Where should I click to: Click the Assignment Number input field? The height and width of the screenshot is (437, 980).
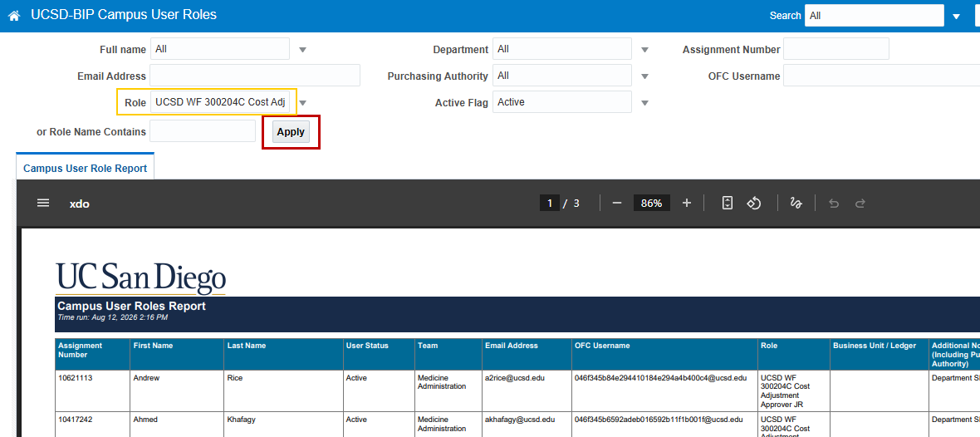pos(836,49)
